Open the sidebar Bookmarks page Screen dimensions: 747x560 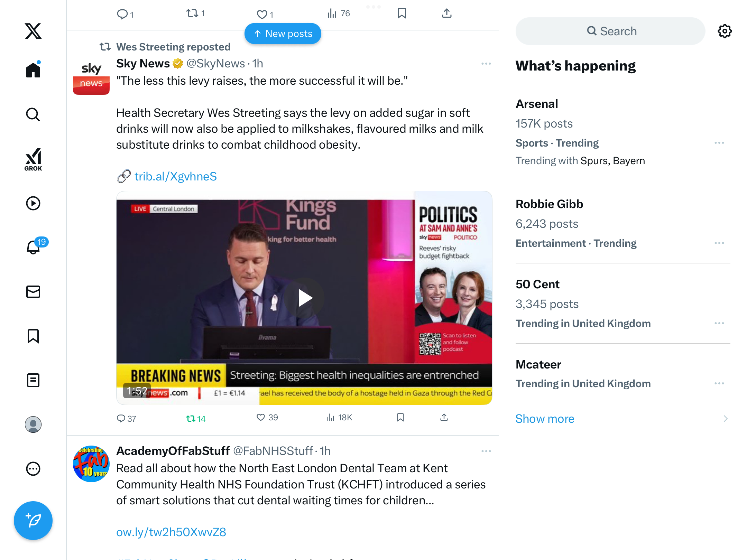click(x=33, y=336)
